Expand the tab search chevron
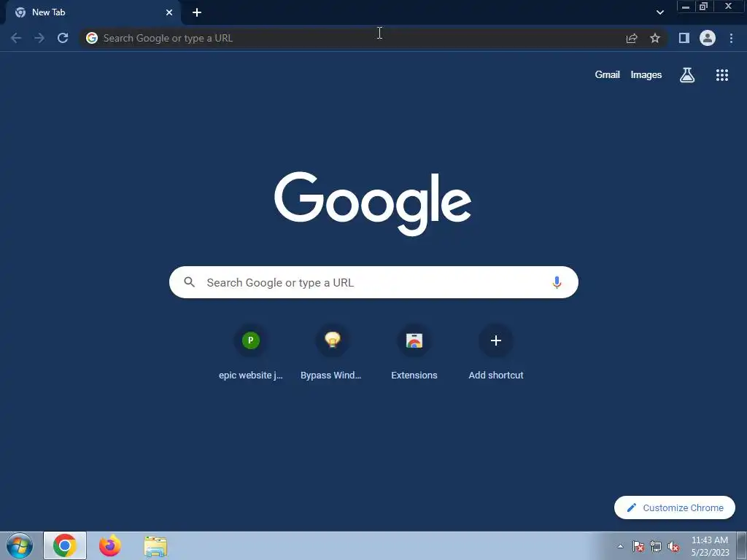The width and height of the screenshot is (747, 560). coord(659,12)
